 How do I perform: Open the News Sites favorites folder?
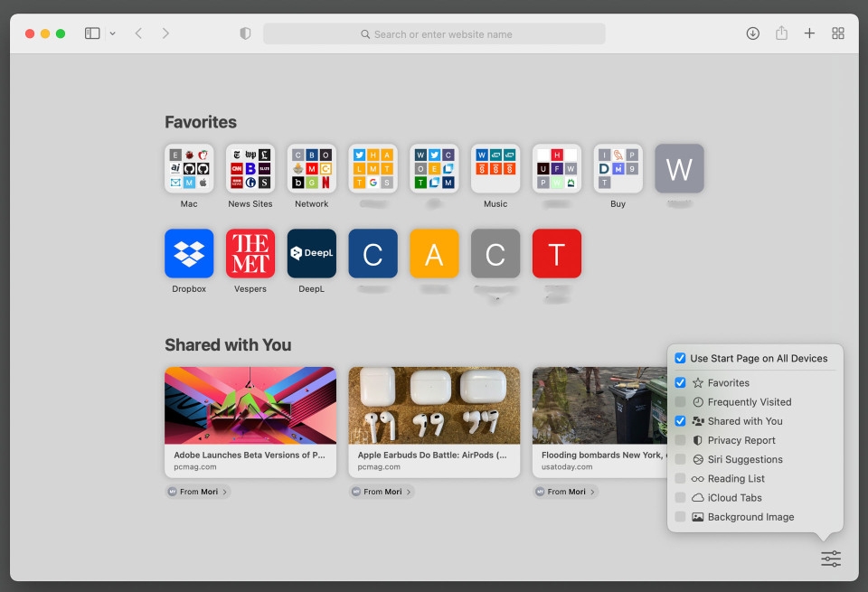[x=250, y=168]
